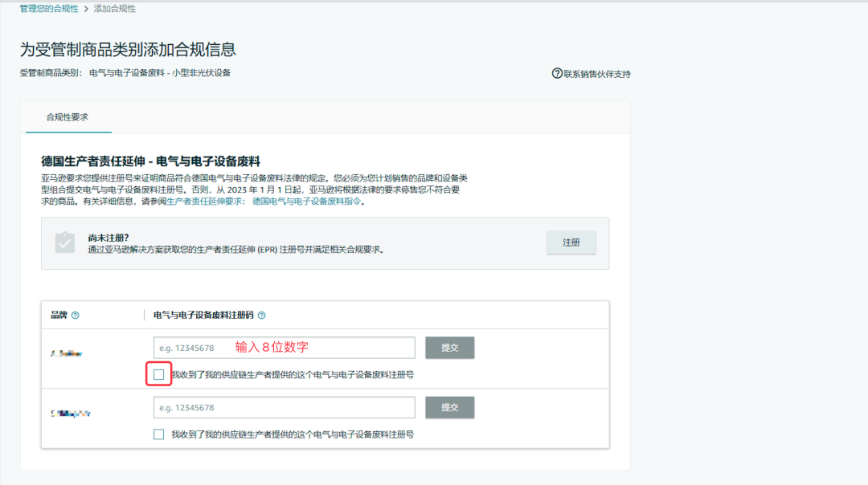Open the 生产者责任延伸要求 link
The height and width of the screenshot is (485, 868).
[205, 202]
